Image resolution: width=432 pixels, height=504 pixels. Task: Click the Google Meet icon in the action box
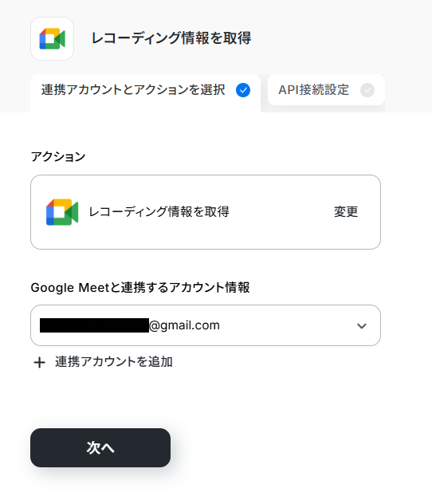click(62, 212)
